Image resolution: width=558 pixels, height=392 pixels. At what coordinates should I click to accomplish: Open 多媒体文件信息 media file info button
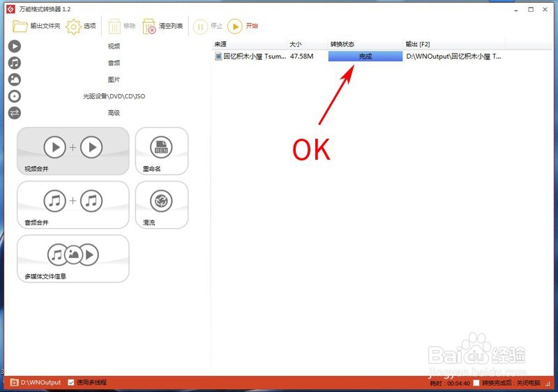(x=73, y=259)
